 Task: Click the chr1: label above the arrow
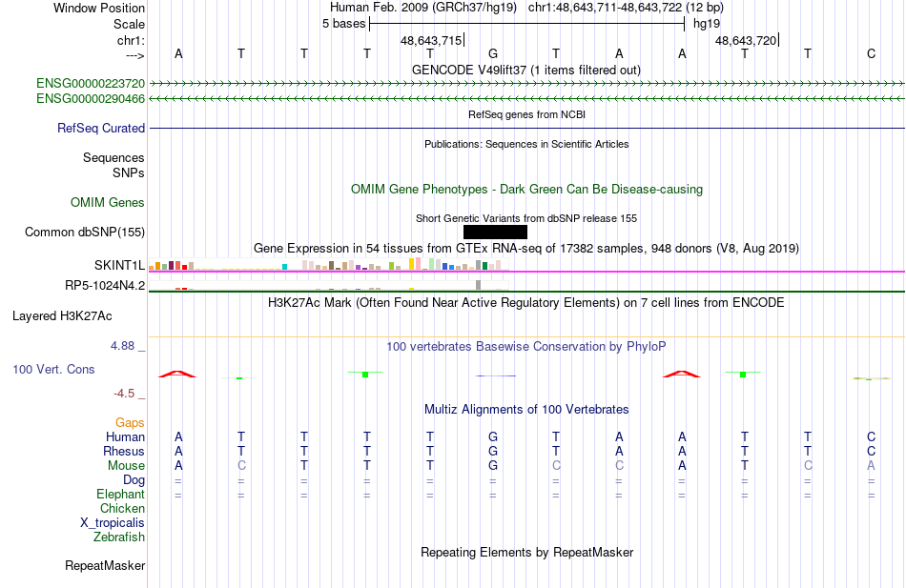coord(132,40)
